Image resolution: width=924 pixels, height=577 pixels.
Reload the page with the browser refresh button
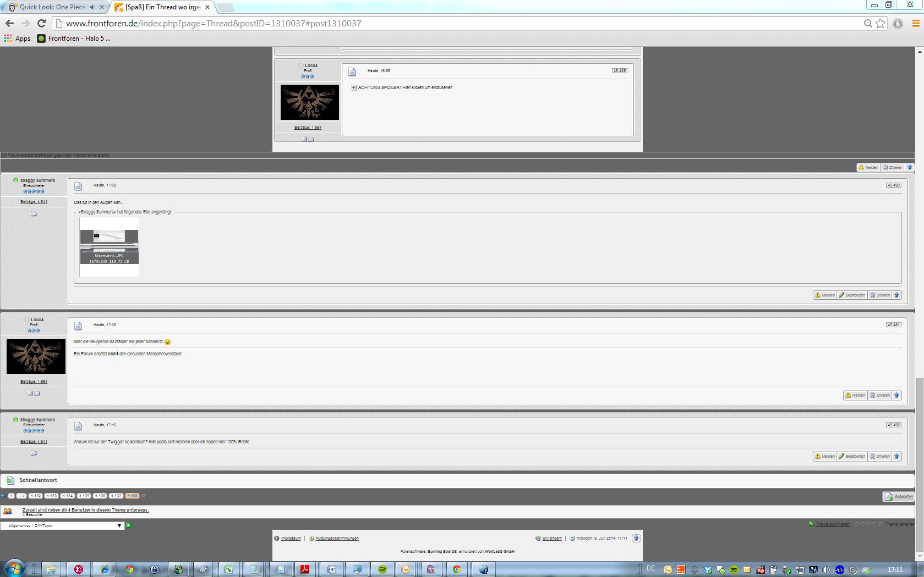tap(41, 23)
